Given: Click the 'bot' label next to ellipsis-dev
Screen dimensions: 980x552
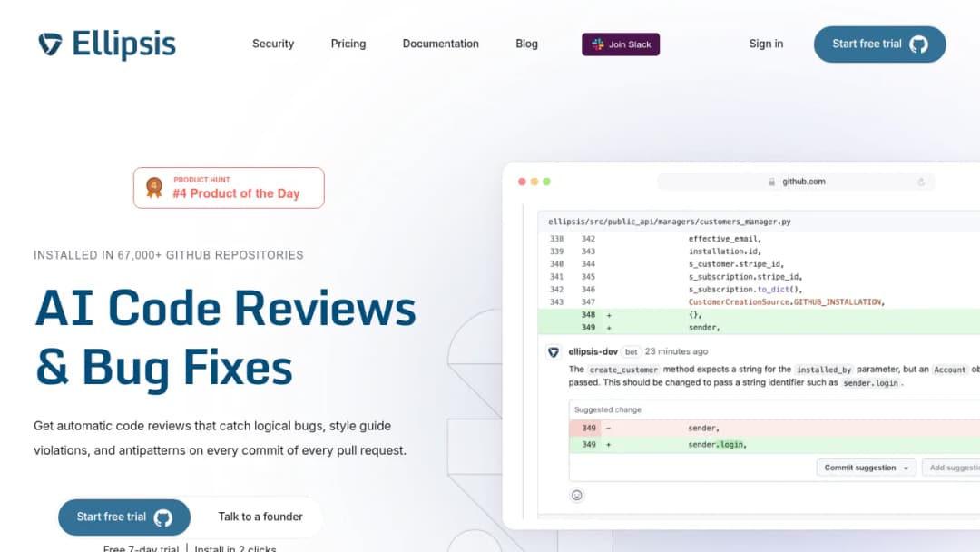Looking at the screenshot, I should click(632, 352).
